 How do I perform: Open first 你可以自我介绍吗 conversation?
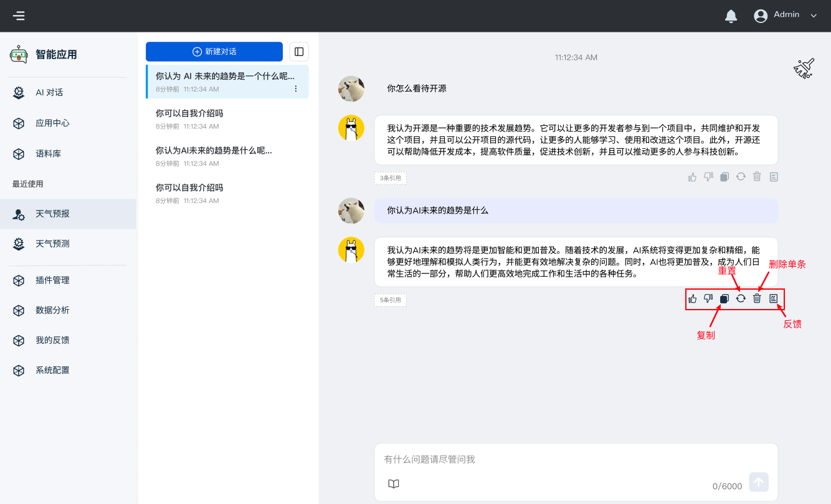click(227, 119)
